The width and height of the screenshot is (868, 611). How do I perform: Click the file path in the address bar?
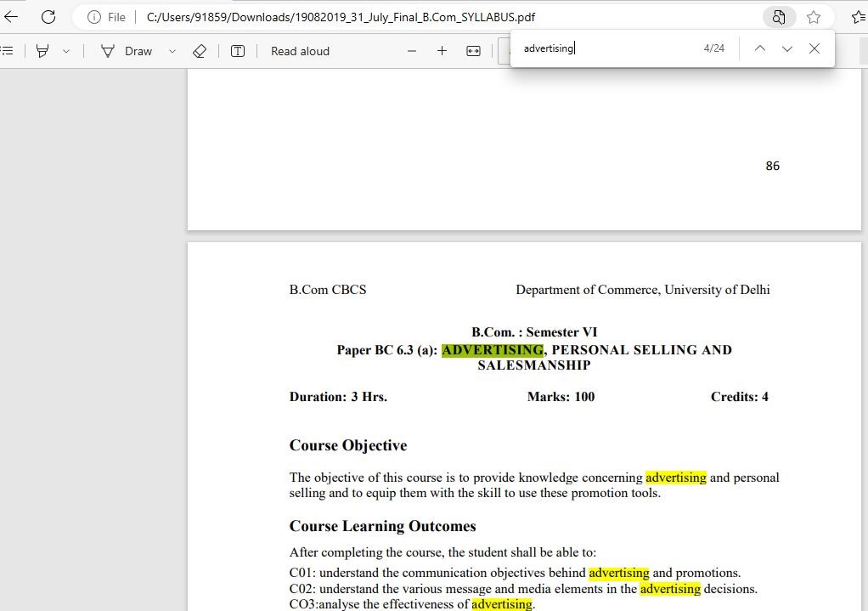tap(341, 17)
